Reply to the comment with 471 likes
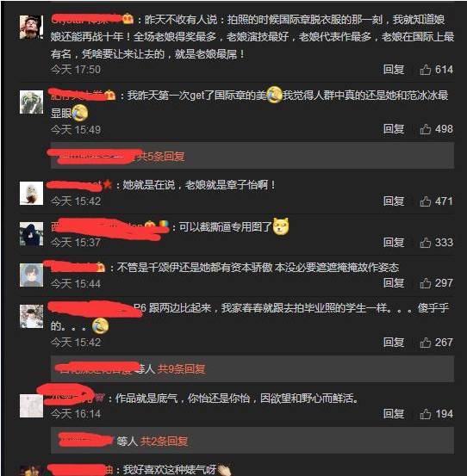The image size is (467, 476). 394,201
